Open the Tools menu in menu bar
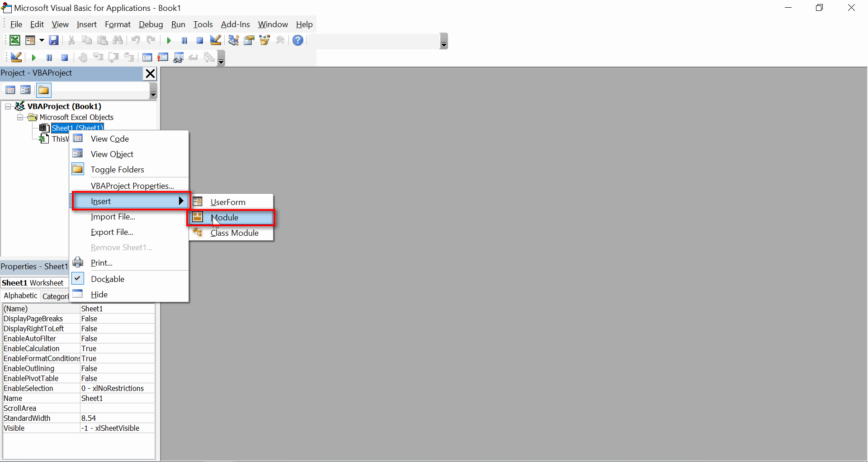The height and width of the screenshot is (462, 868). 203,24
